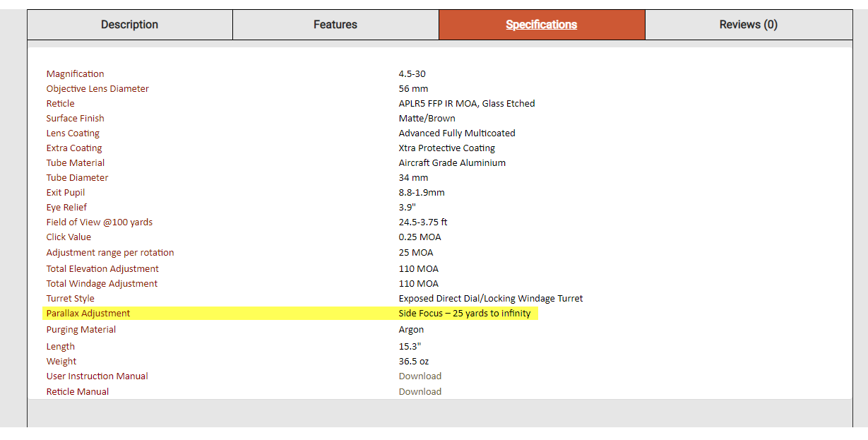Select the Field of View @100 yards label

tap(99, 222)
